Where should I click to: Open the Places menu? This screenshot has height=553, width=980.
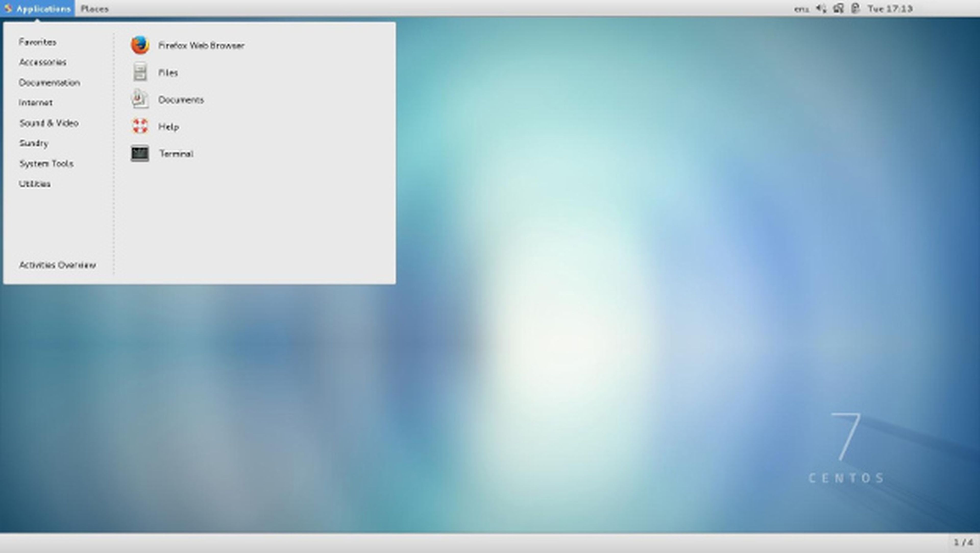click(x=94, y=9)
